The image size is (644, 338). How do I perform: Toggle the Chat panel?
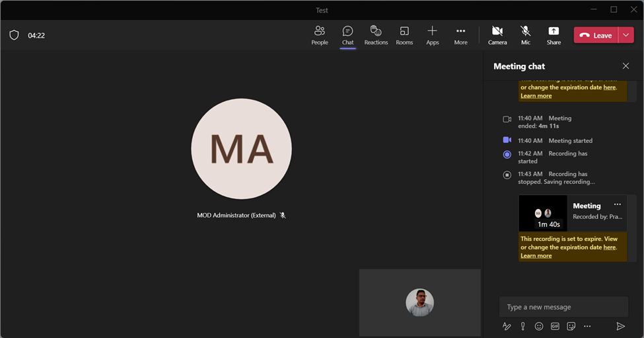coord(347,35)
